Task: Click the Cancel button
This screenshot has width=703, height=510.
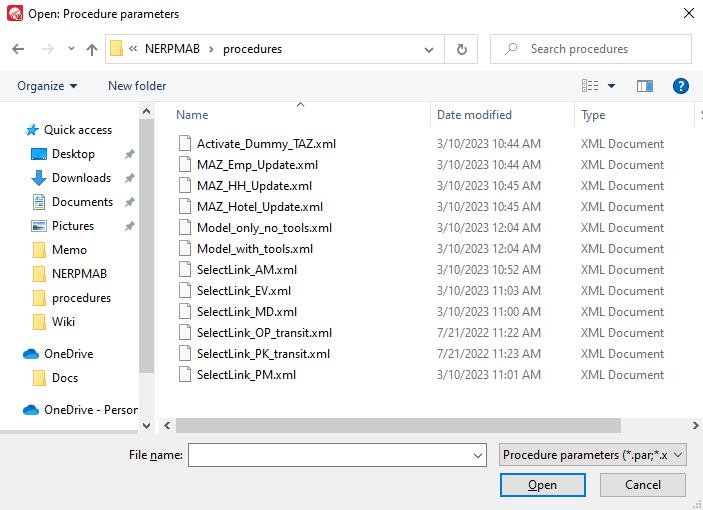Action: coord(642,485)
